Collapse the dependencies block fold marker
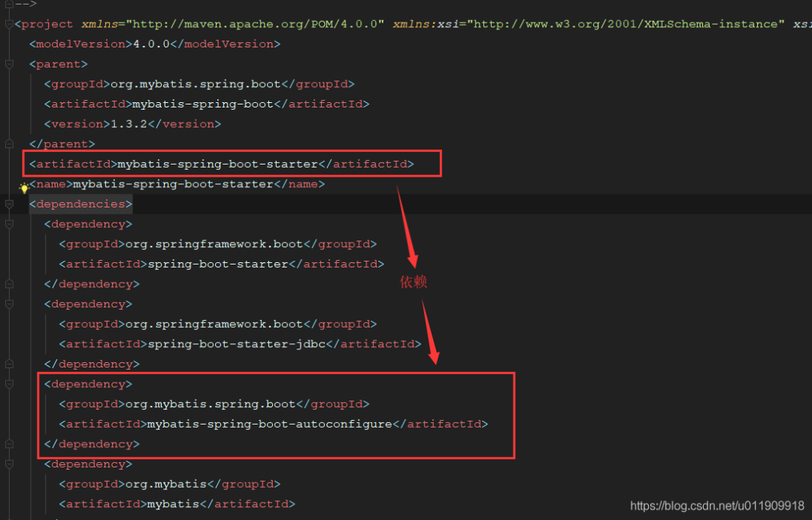This screenshot has height=520, width=812. click(9, 204)
